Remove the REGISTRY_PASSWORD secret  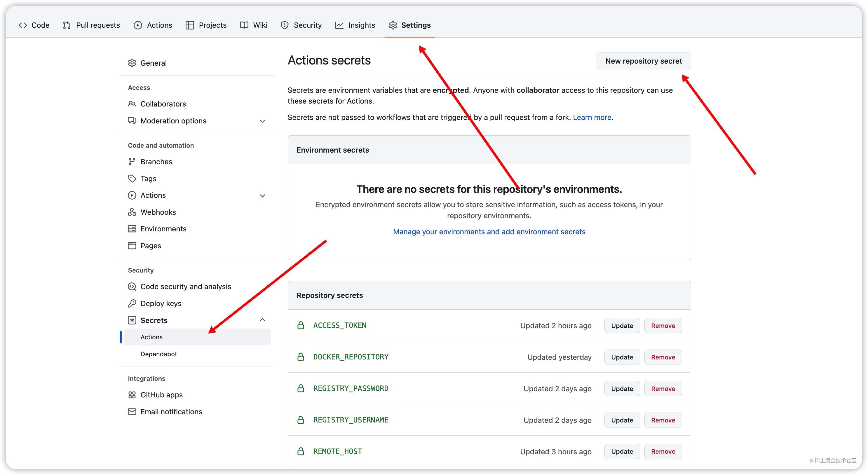pyautogui.click(x=663, y=389)
